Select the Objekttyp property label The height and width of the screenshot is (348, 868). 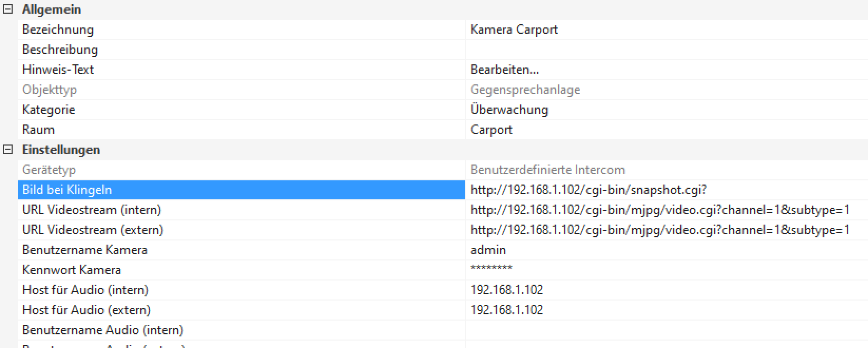(50, 90)
